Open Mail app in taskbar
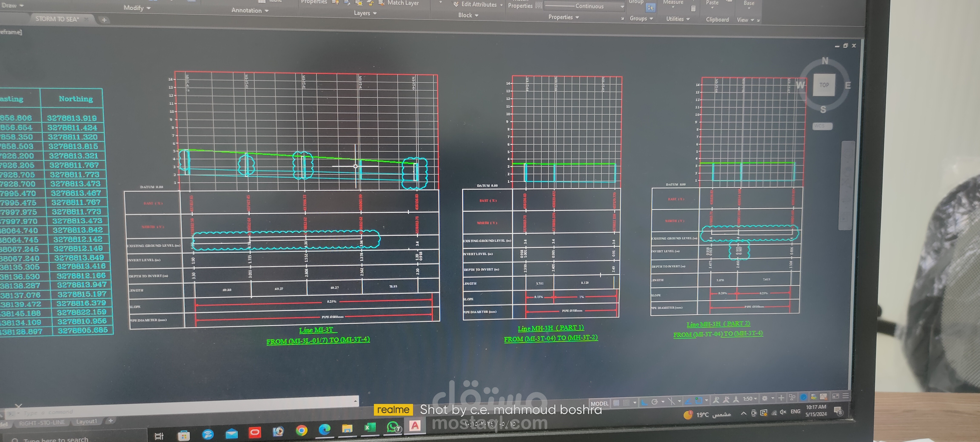Screen dimensions: 980x442 232,434
